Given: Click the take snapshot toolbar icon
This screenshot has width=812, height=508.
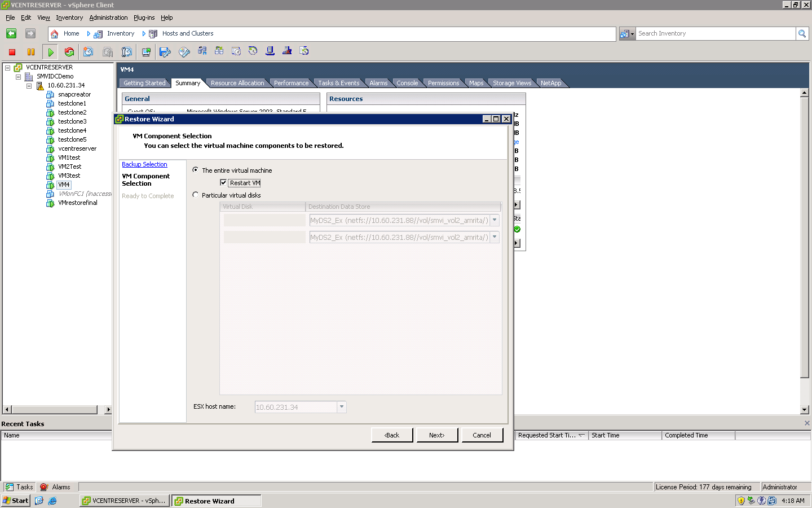Looking at the screenshot, I should coord(89,52).
